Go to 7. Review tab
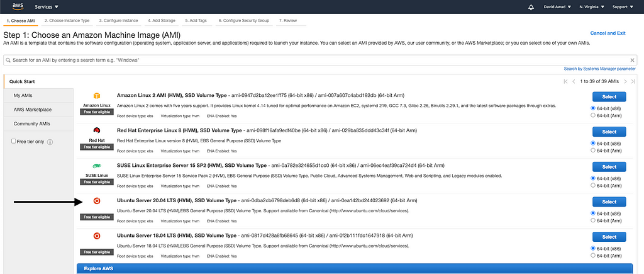644x274 pixels. click(x=288, y=21)
